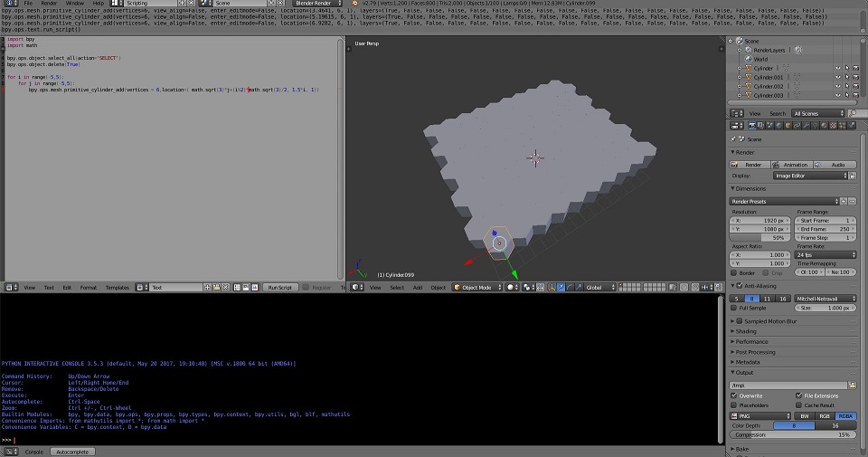The width and height of the screenshot is (868, 457).
Task: Click the Animation render button
Action: coord(792,165)
